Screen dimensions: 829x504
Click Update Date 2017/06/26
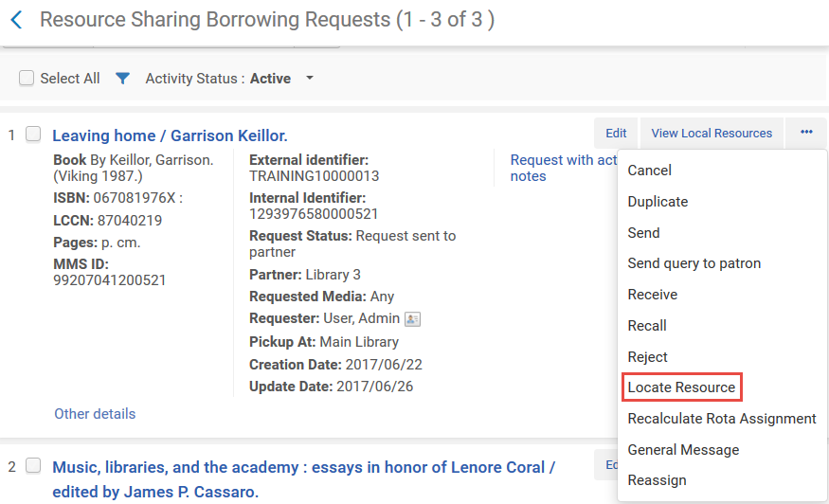click(331, 387)
